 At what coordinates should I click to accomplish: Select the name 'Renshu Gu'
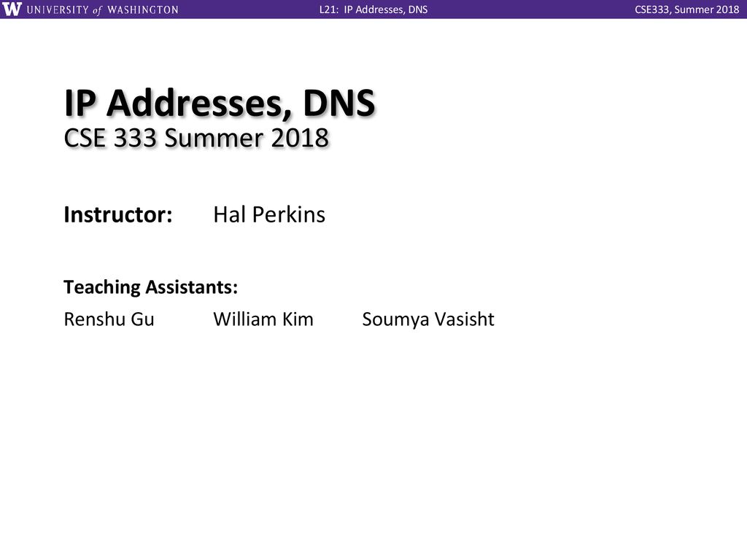pyautogui.click(x=109, y=319)
